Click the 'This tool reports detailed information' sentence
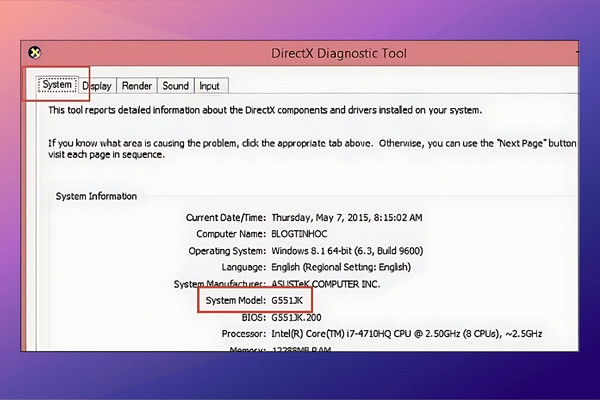 click(265, 110)
